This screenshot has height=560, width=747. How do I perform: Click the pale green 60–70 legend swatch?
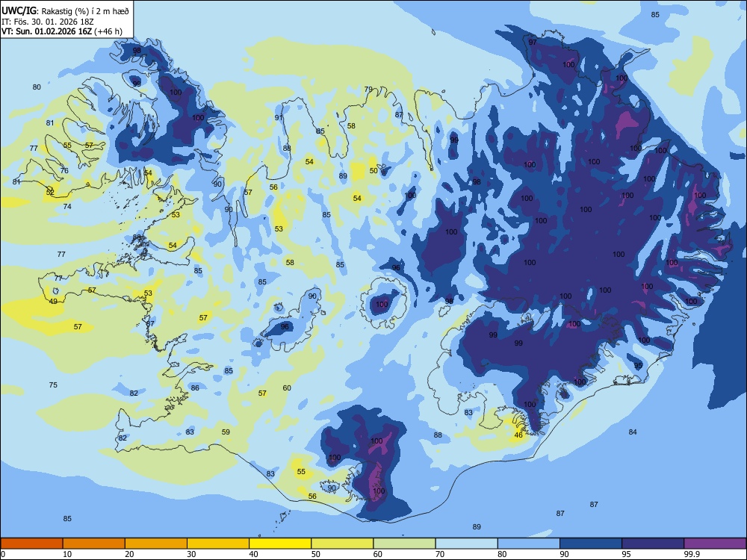click(x=404, y=544)
